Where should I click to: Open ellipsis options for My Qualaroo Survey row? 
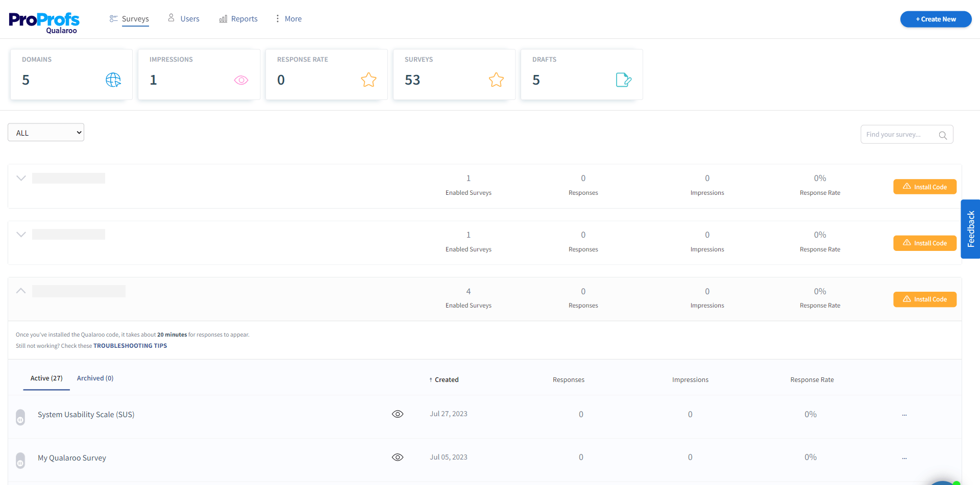click(904, 458)
